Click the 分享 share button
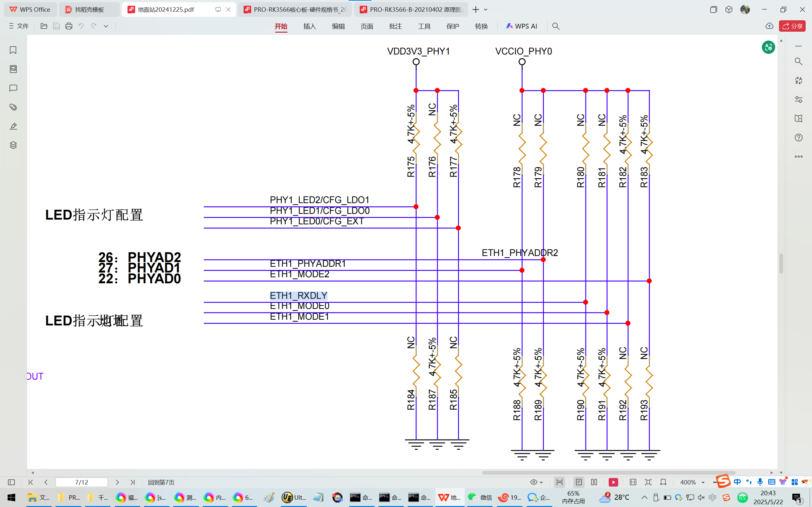812x507 pixels. pos(792,26)
